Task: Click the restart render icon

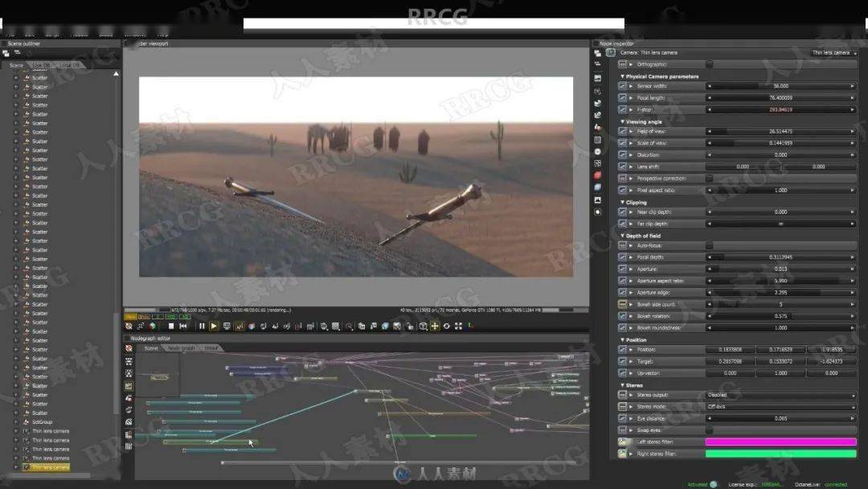Action: [183, 326]
